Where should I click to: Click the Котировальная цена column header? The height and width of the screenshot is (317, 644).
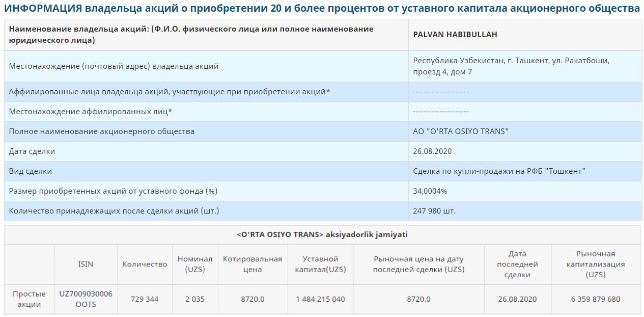pos(253,264)
